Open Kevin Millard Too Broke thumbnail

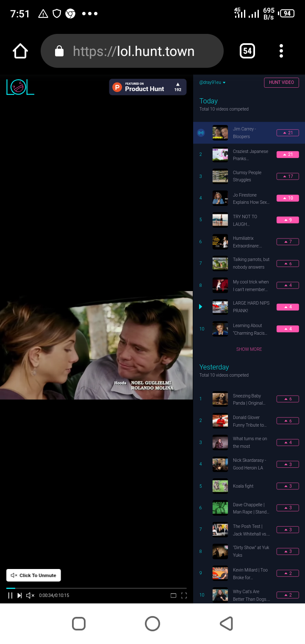220,573
